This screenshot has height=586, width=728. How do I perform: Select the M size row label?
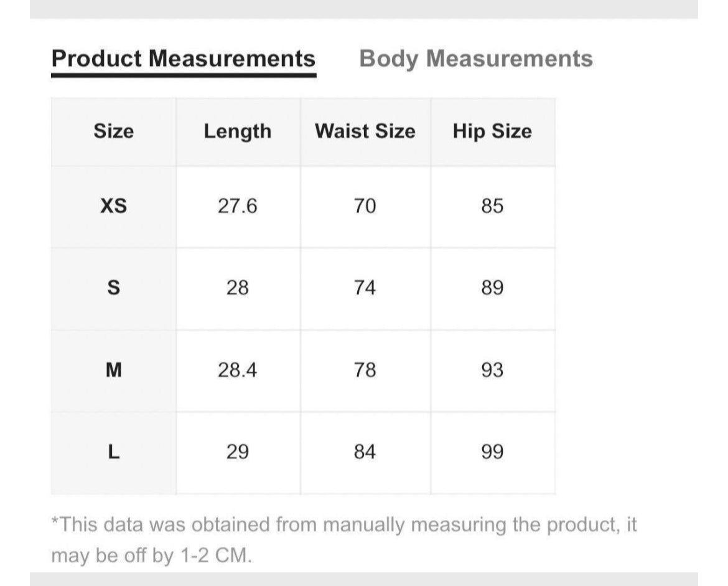point(113,371)
